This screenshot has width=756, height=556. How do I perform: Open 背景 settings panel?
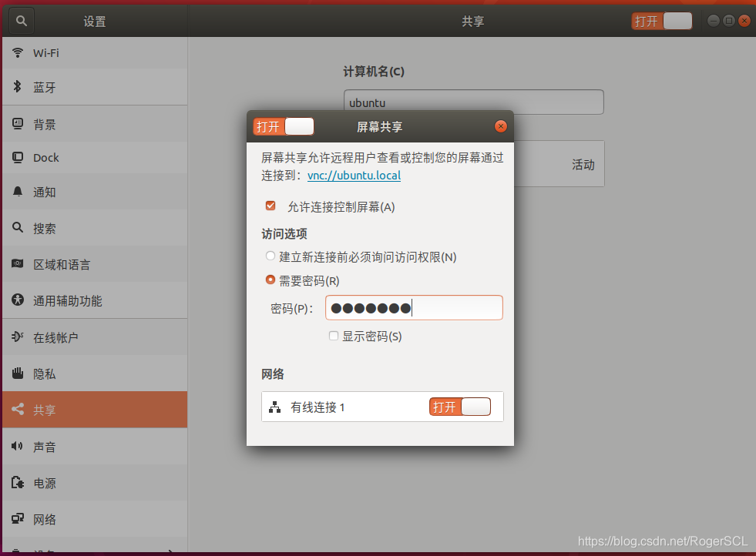pos(95,124)
